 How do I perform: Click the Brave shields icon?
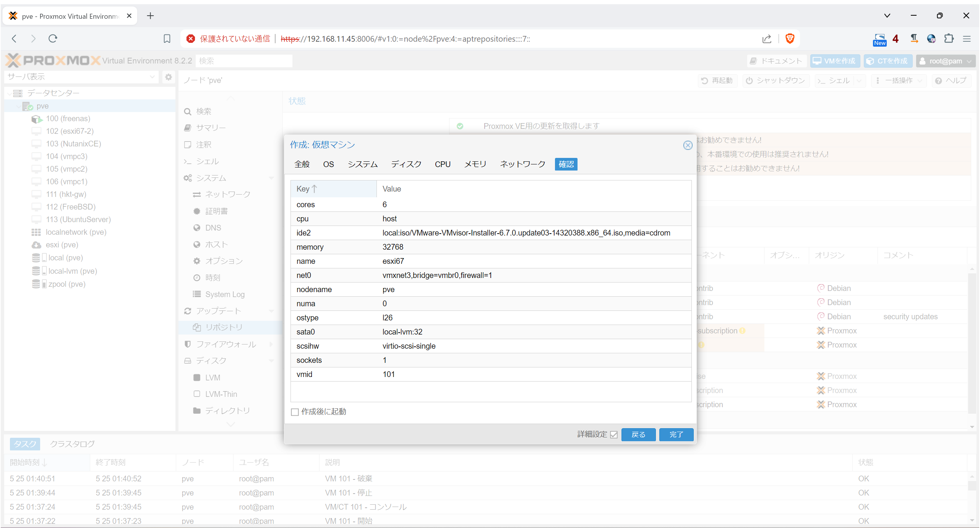[790, 39]
